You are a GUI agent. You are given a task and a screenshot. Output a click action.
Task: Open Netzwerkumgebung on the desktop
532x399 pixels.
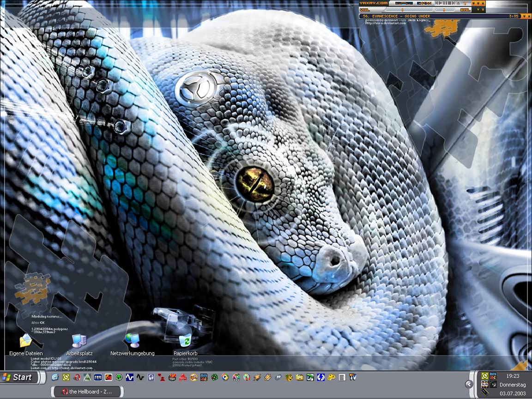tap(132, 342)
